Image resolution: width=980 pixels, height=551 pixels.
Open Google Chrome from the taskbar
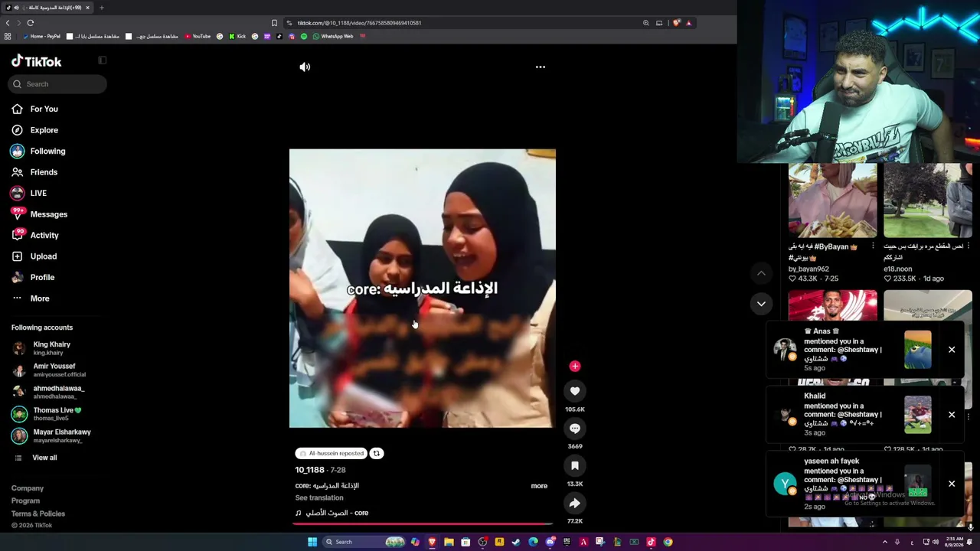click(x=668, y=543)
